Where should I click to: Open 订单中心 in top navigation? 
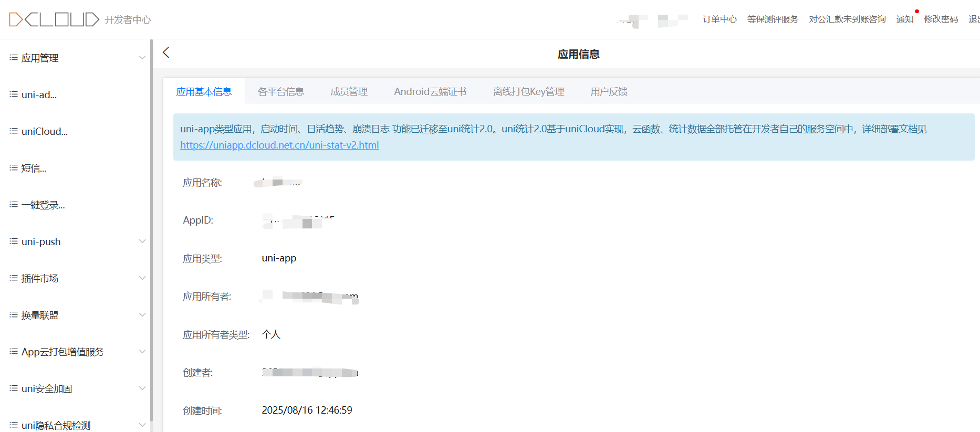[x=720, y=19]
